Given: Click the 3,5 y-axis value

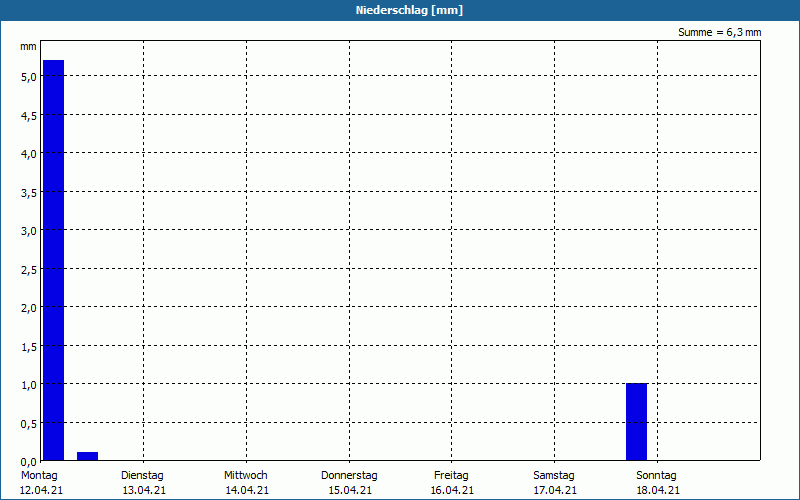Looking at the screenshot, I should coord(29,192).
